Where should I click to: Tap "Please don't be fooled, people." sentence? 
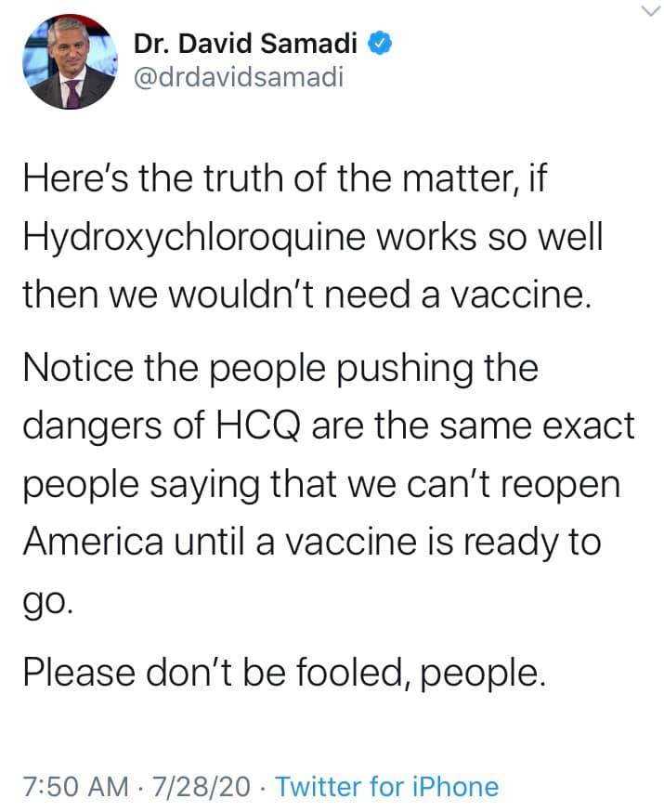pyautogui.click(x=284, y=674)
